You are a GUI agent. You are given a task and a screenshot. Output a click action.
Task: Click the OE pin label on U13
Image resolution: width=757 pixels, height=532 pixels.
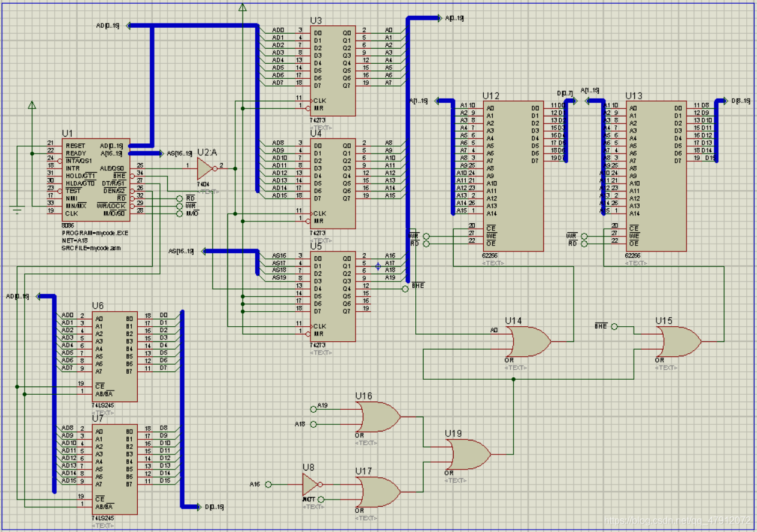click(x=634, y=243)
